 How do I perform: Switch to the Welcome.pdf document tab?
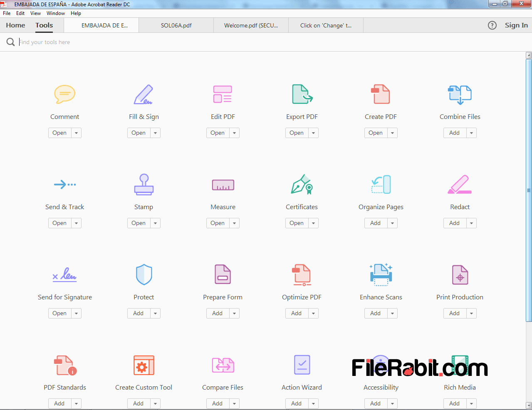(251, 25)
